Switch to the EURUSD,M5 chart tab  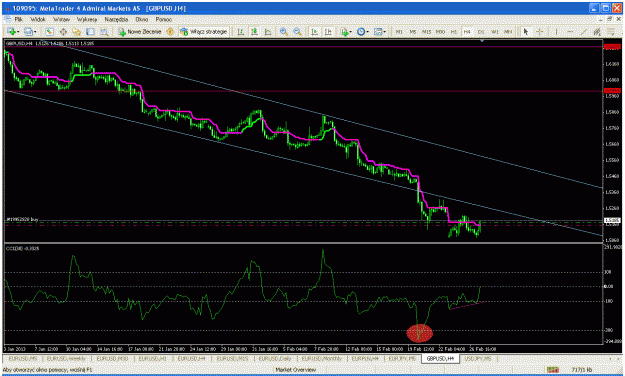click(x=22, y=359)
